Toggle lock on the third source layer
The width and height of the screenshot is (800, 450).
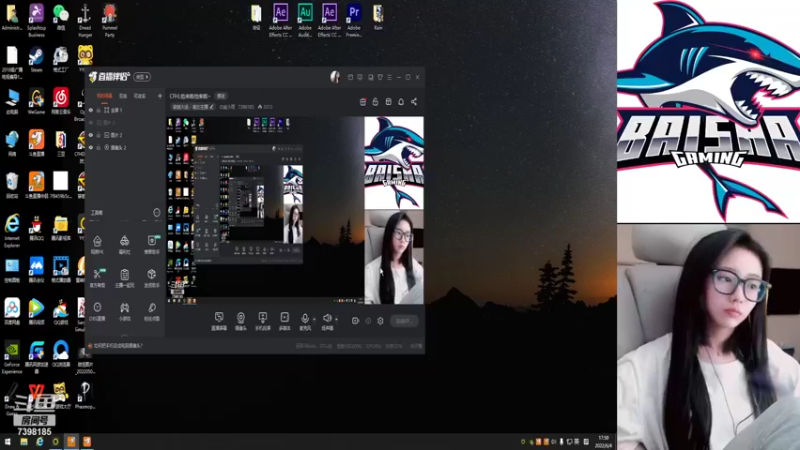coord(98,135)
